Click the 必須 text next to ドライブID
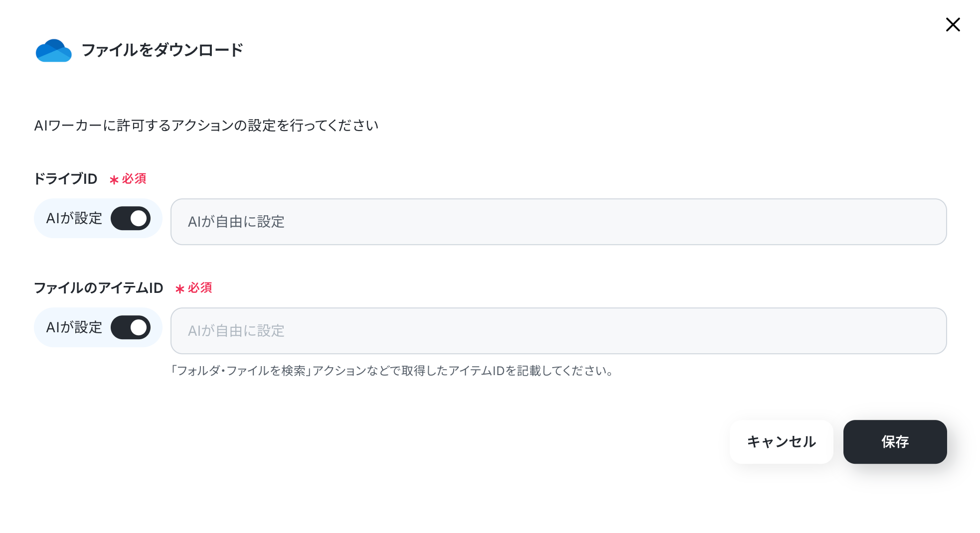Screen dimensions: 980x533 tap(134, 179)
